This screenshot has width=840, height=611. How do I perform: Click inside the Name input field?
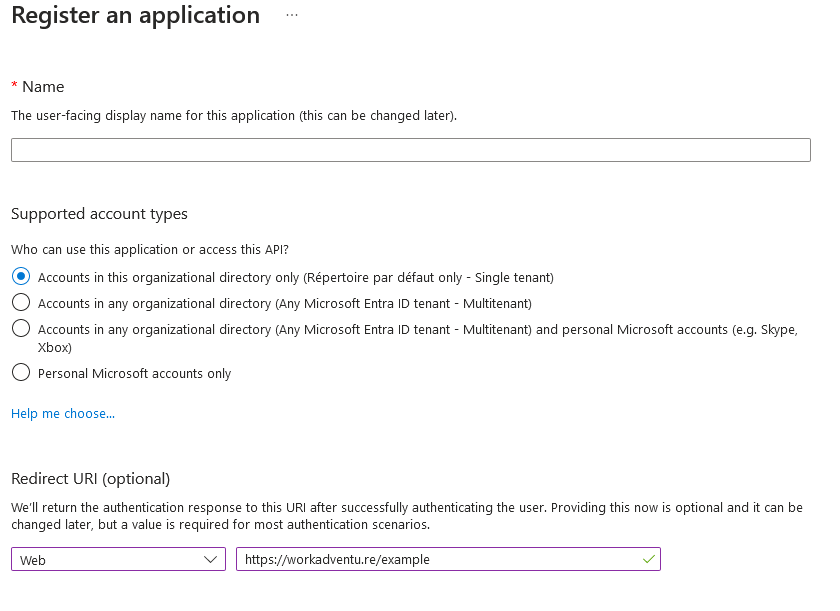pos(410,149)
